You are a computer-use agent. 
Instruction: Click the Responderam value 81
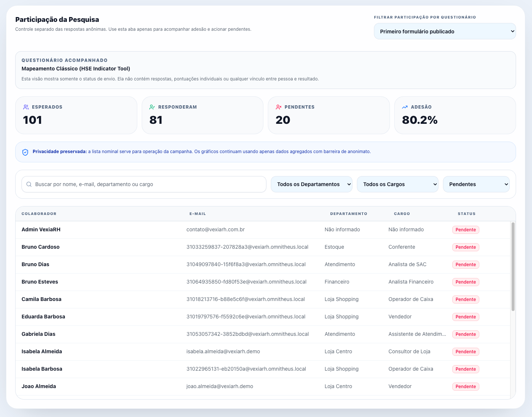click(x=156, y=120)
